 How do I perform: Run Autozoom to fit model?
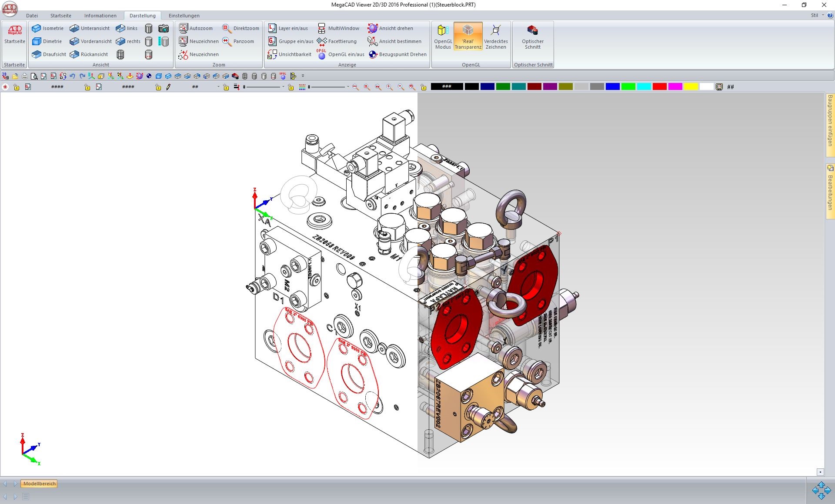point(196,28)
